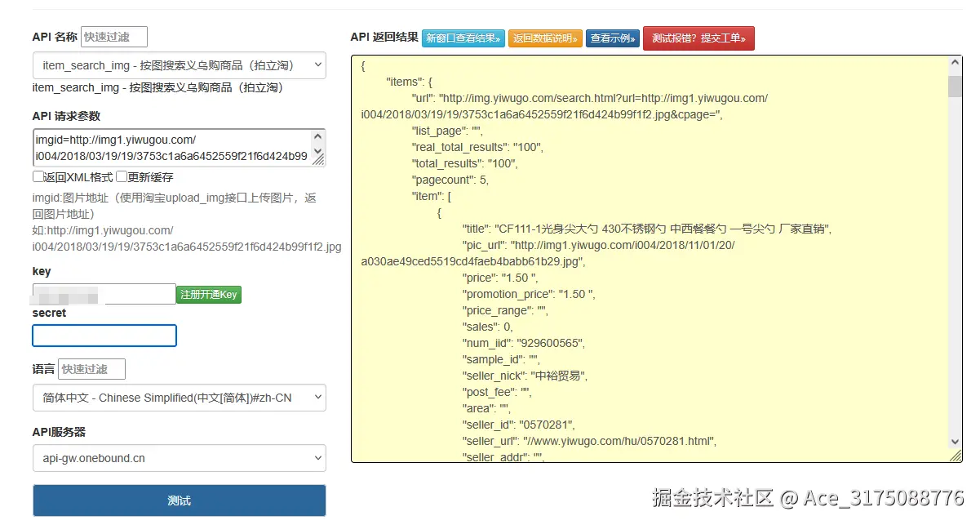Screen dimensions: 980x525
Task: Click the "real_total_results": "100" line
Action: [x=477, y=147]
